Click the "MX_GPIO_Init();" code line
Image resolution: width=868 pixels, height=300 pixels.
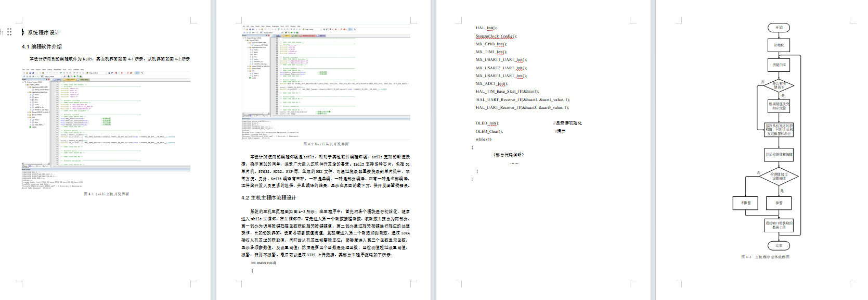pyautogui.click(x=491, y=44)
